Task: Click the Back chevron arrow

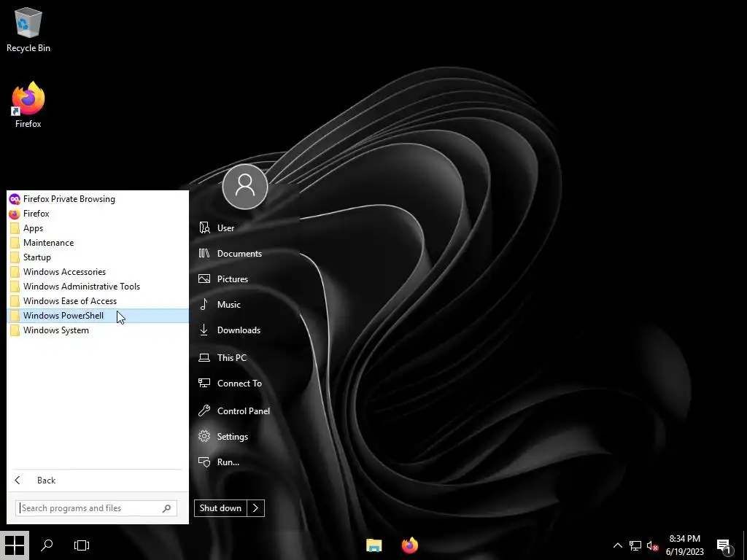Action: [18, 481]
